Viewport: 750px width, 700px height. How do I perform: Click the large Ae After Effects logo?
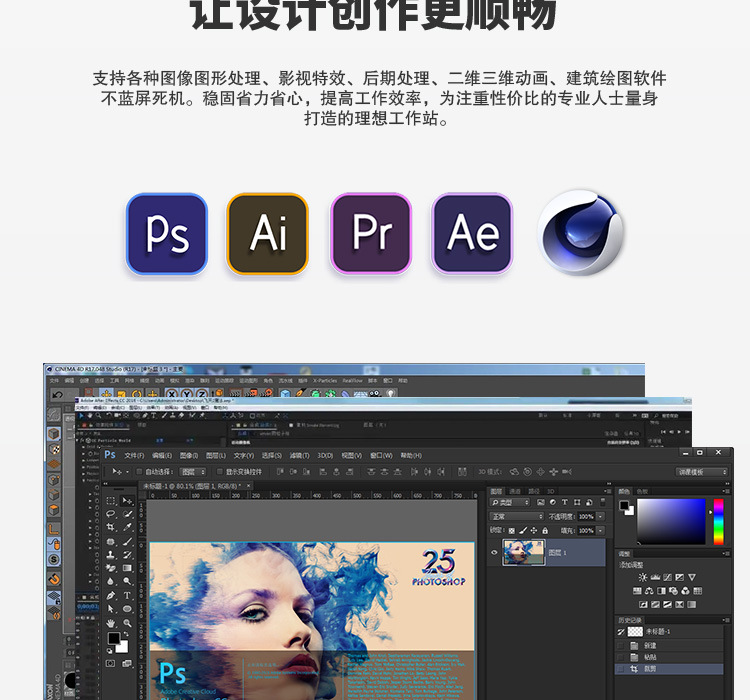(473, 234)
